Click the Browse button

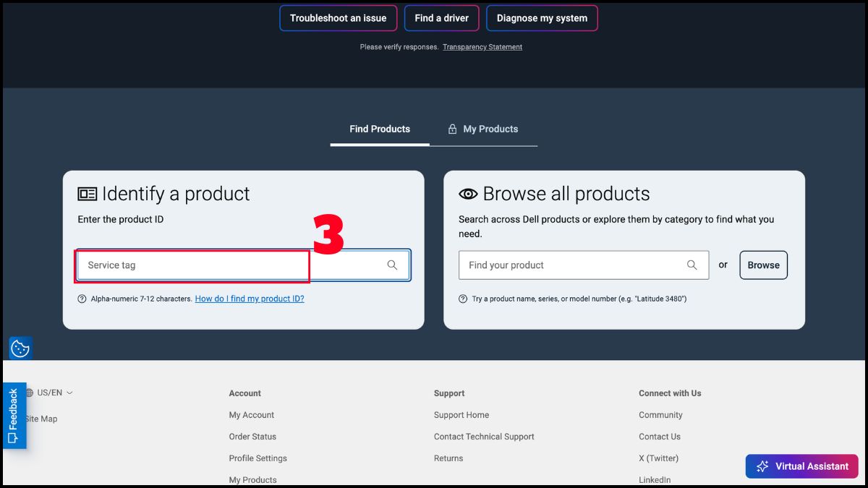(x=763, y=265)
